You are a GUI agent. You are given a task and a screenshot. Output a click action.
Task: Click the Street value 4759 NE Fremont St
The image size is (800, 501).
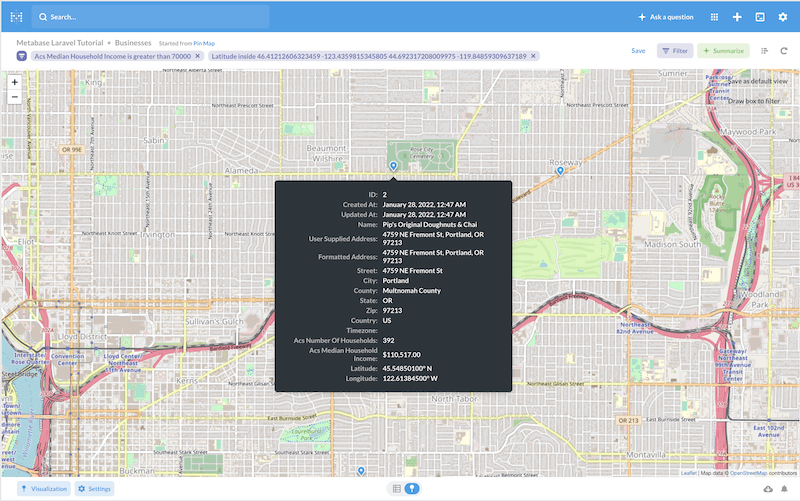(413, 270)
